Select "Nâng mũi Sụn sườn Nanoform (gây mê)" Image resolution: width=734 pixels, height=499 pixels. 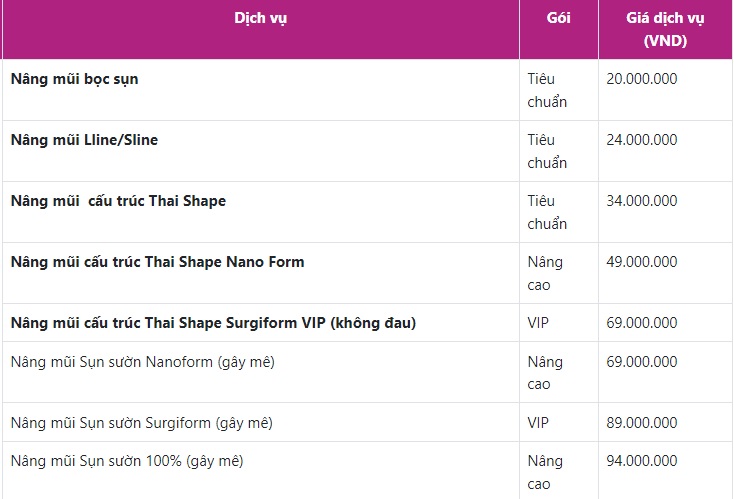[x=143, y=362]
